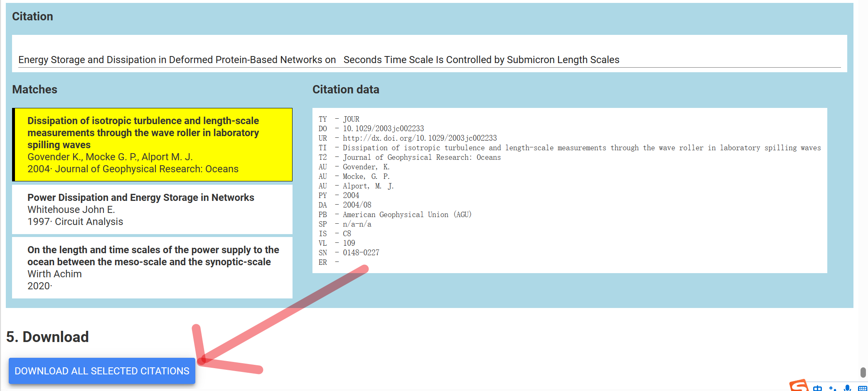Click the IME microphone voice input icon
Screen dimensions: 868x391
click(x=847, y=388)
